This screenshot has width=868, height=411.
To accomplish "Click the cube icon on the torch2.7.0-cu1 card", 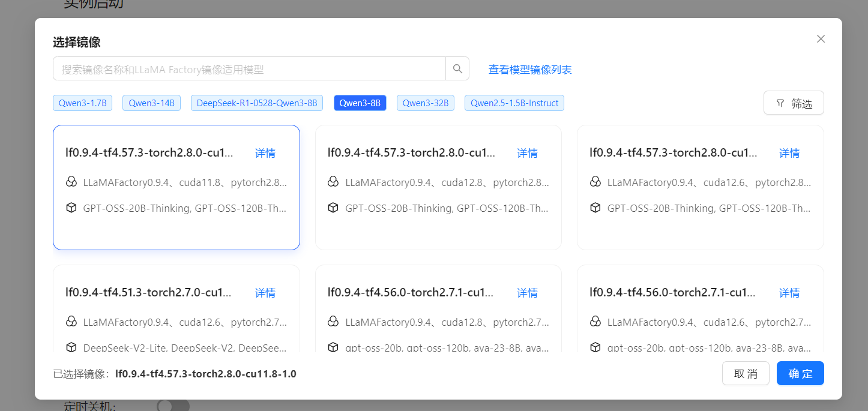I will [x=71, y=347].
